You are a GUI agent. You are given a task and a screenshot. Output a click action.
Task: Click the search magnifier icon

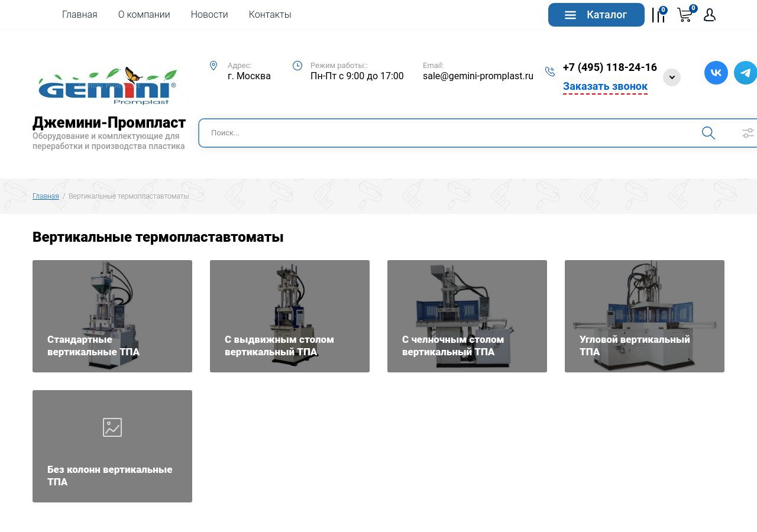(708, 133)
